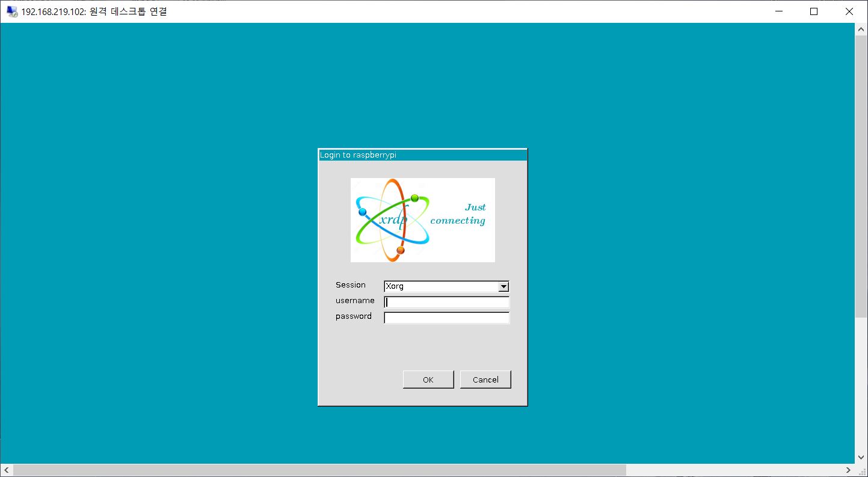Click the 'Login to raspberrypi' title bar
The width and height of the screenshot is (868, 477).
pyautogui.click(x=423, y=155)
